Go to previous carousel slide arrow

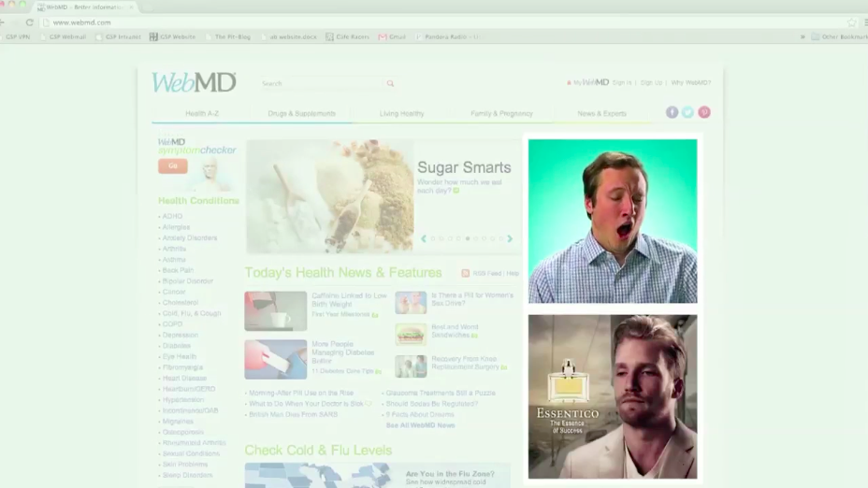pyautogui.click(x=424, y=238)
